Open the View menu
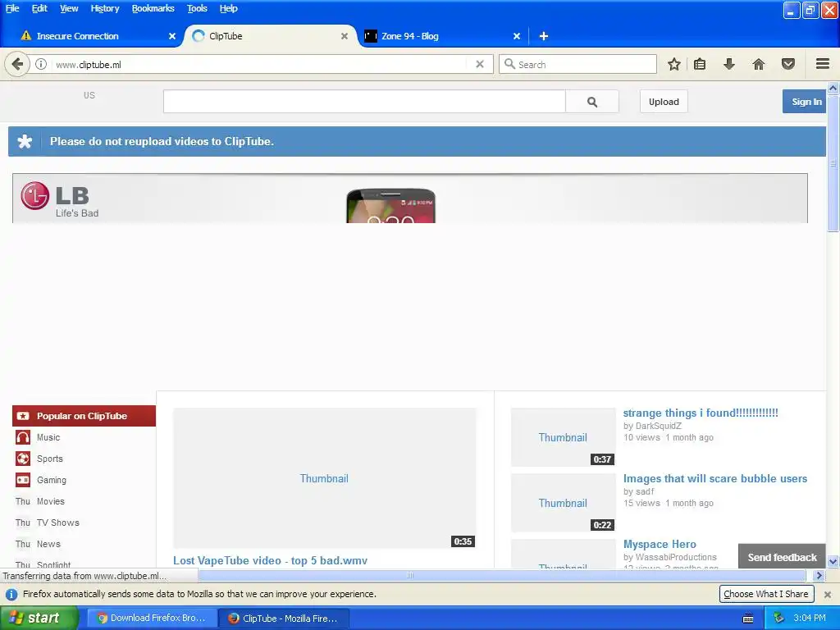 [69, 8]
